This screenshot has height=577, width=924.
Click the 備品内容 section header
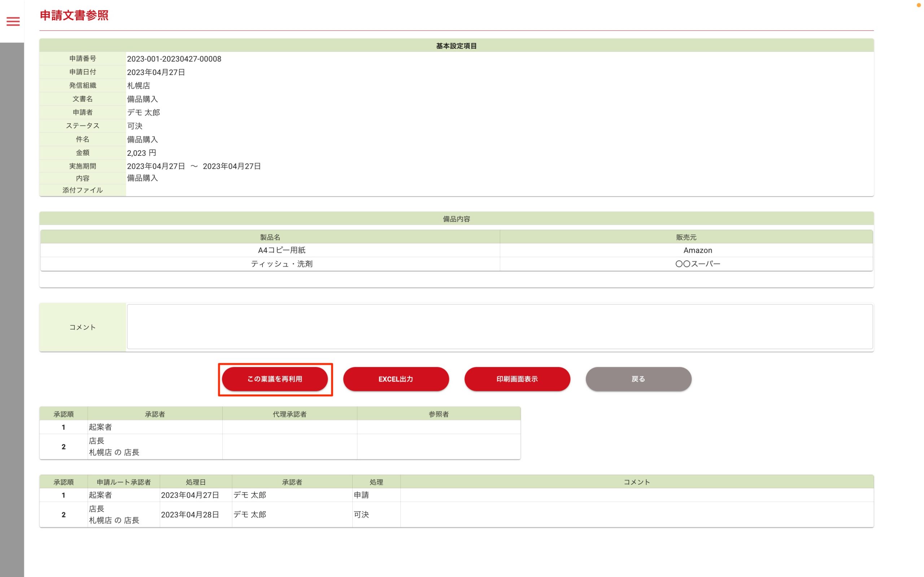[456, 219]
